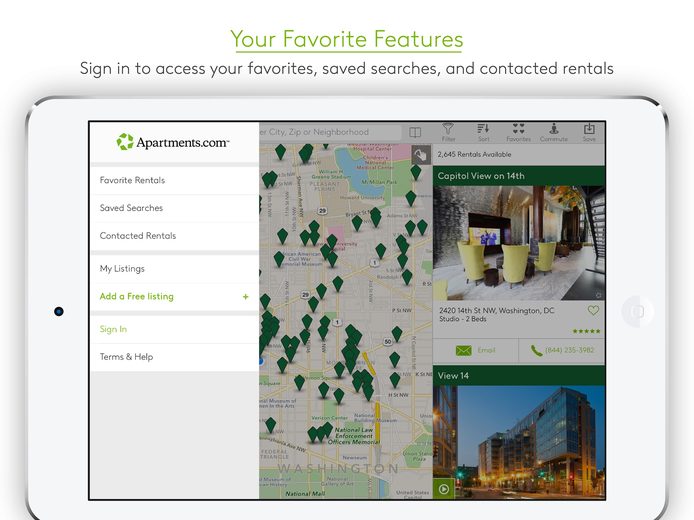Email the Capitol View on 14th property
Screen dimensions: 694x520
[x=475, y=351]
